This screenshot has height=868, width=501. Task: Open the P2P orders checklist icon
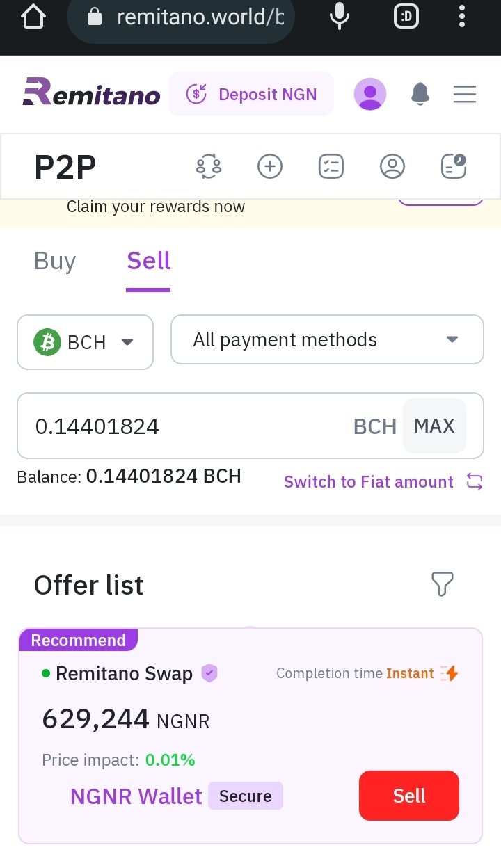click(x=331, y=166)
